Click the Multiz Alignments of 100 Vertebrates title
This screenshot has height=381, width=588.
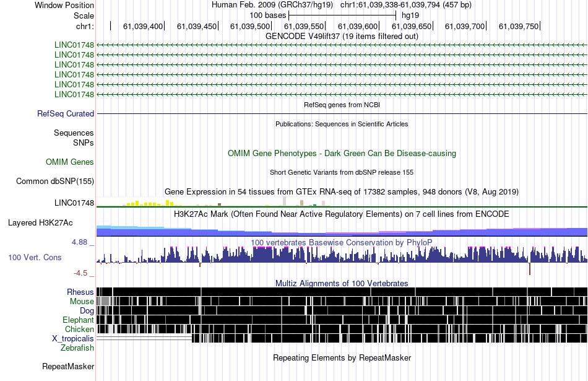pos(342,283)
